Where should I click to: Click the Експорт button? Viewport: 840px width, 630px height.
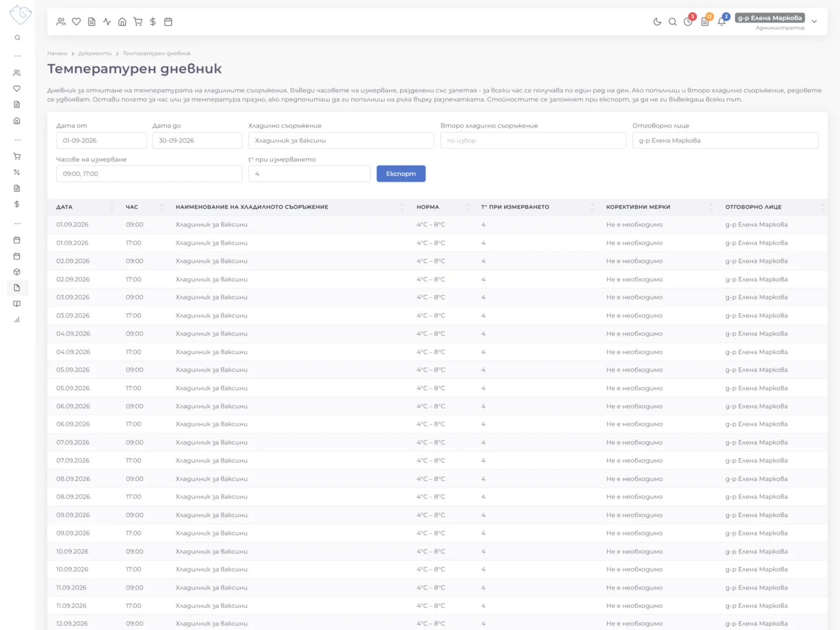pos(401,174)
